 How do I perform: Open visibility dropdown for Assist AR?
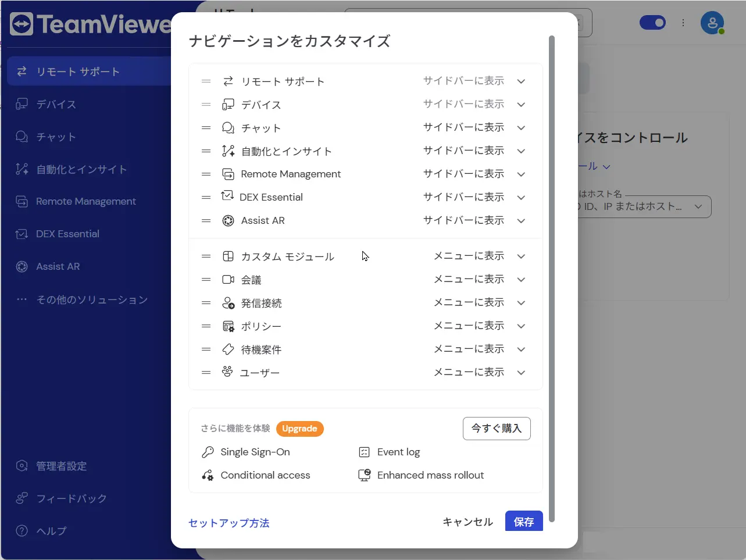(x=521, y=221)
